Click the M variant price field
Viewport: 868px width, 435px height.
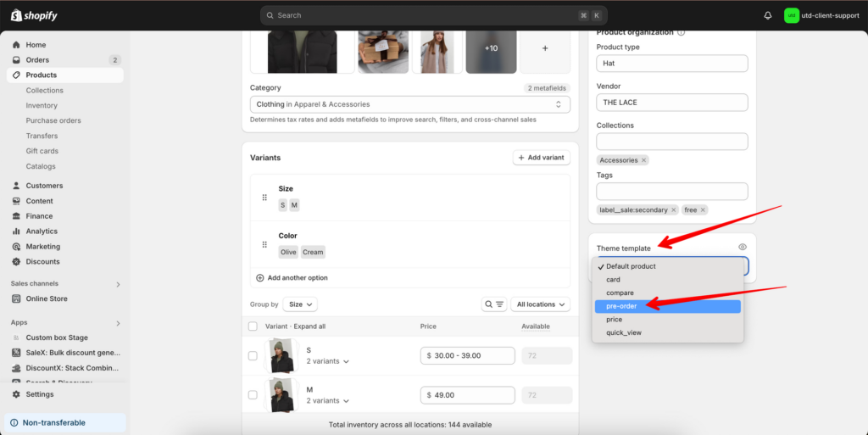pos(467,395)
